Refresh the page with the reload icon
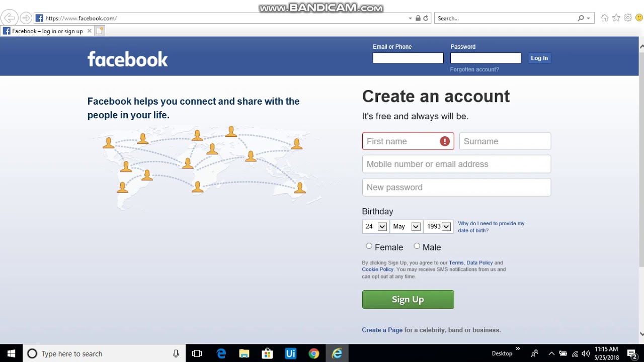 (x=426, y=18)
